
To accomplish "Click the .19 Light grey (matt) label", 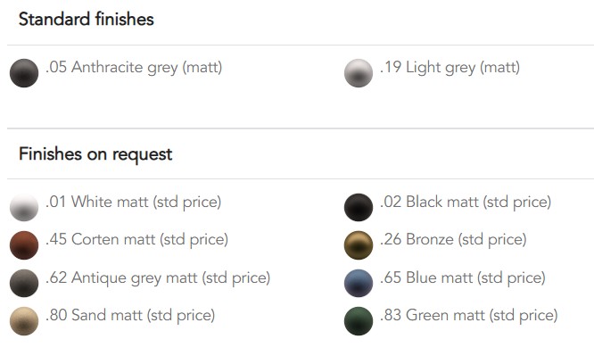I will click(x=450, y=68).
